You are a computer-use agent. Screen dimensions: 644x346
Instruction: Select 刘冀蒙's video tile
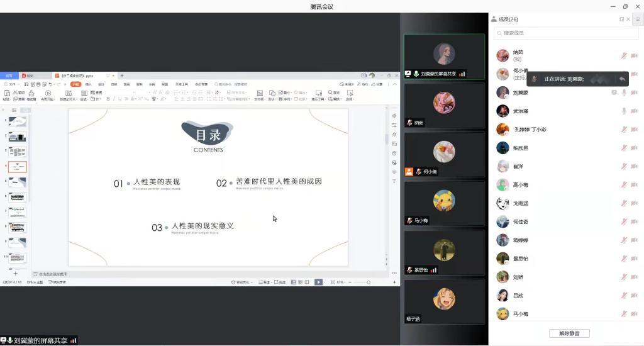point(444,57)
